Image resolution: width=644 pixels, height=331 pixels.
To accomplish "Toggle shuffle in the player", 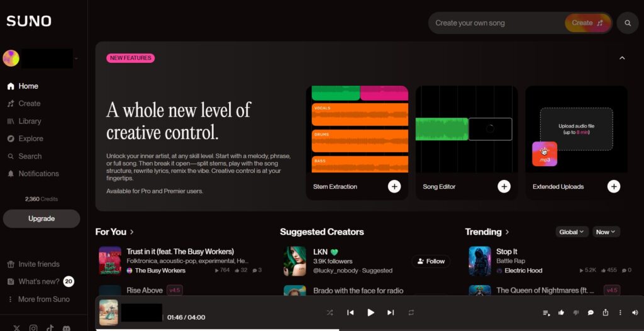I will point(330,313).
